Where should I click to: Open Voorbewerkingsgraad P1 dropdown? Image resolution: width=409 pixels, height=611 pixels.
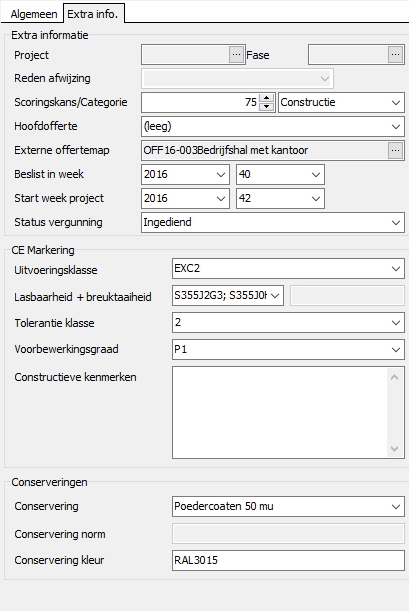(x=288, y=350)
